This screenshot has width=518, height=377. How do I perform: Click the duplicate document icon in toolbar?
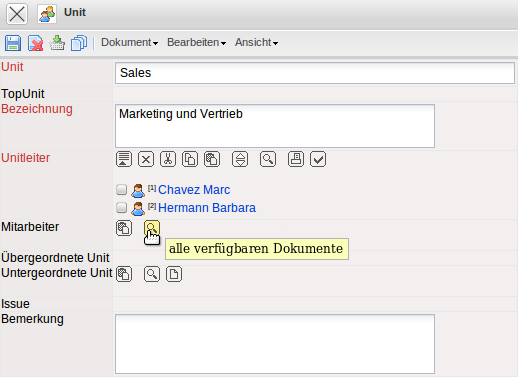click(79, 43)
